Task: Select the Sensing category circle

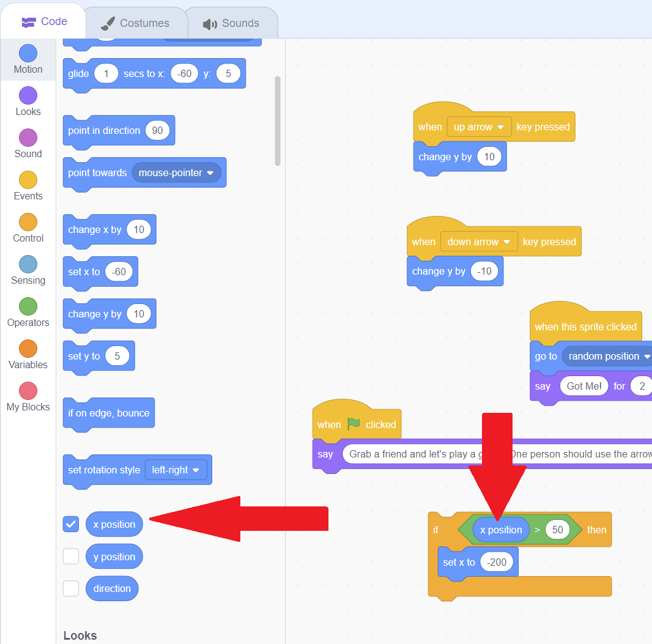Action: click(x=28, y=264)
